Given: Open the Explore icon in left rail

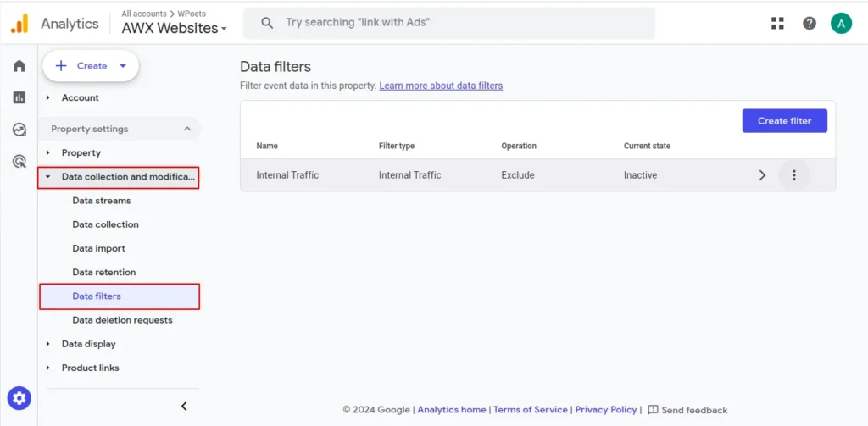Looking at the screenshot, I should [x=19, y=130].
